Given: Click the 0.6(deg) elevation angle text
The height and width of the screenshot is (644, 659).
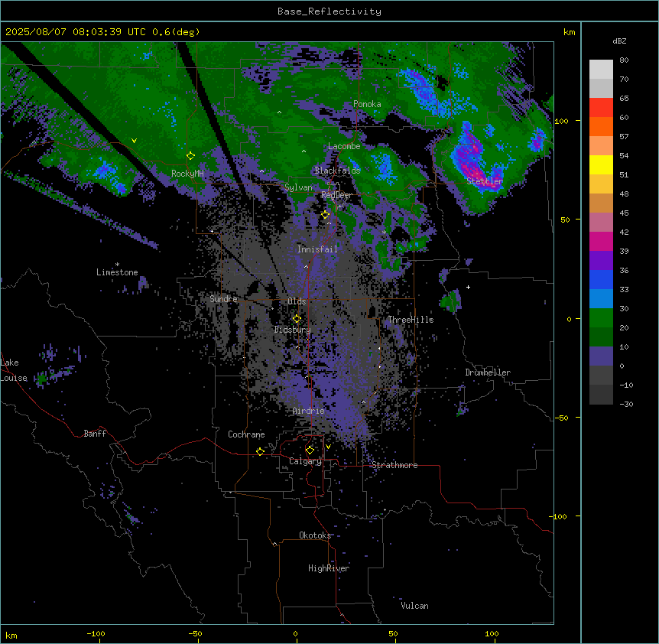Looking at the screenshot, I should pos(176,32).
